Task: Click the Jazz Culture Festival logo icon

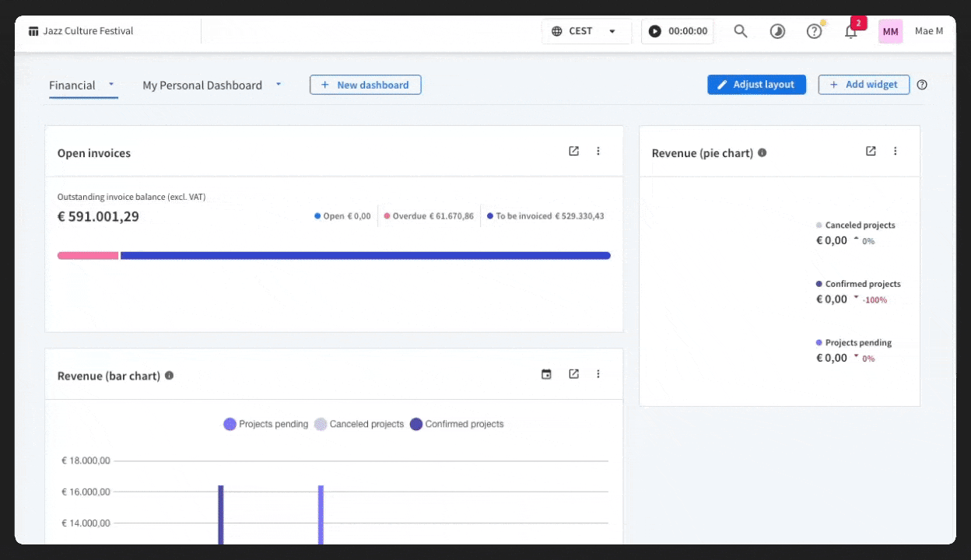Action: point(33,31)
